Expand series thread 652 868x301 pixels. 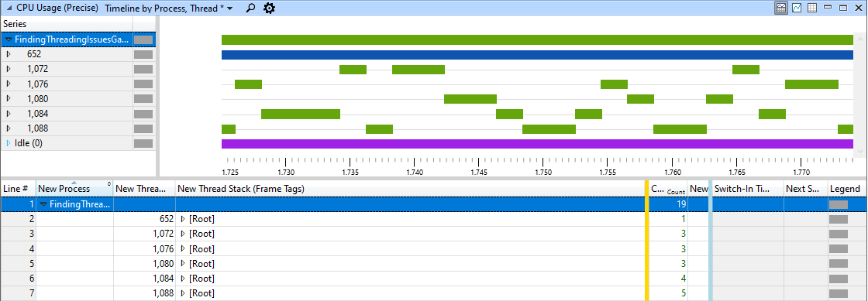click(9, 55)
